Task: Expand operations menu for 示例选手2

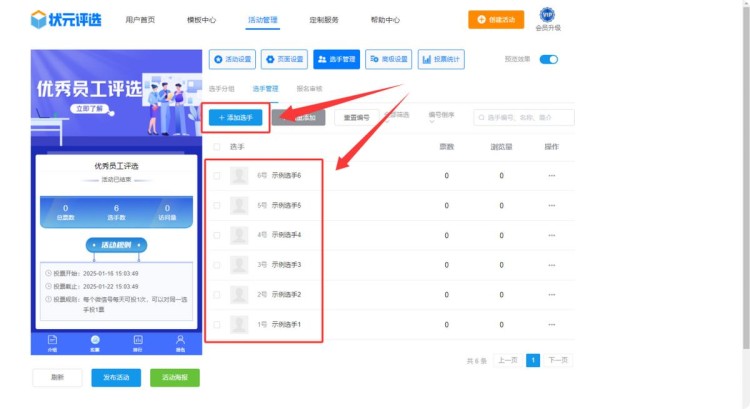Action: (551, 295)
